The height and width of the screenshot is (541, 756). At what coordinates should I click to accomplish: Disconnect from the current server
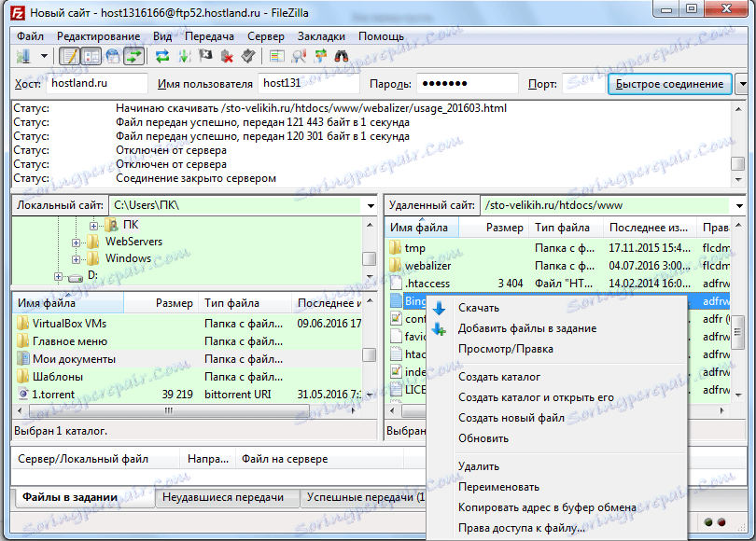pyautogui.click(x=227, y=56)
